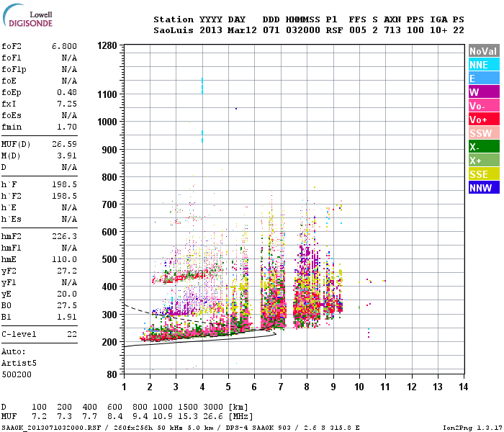Viewport: 504px width, 432px height.
Task: Click the 1280 height axis label
Action: 107,45
